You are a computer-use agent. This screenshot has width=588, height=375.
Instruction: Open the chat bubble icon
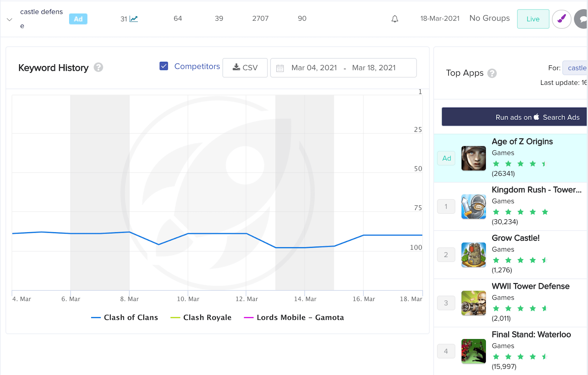point(581,19)
